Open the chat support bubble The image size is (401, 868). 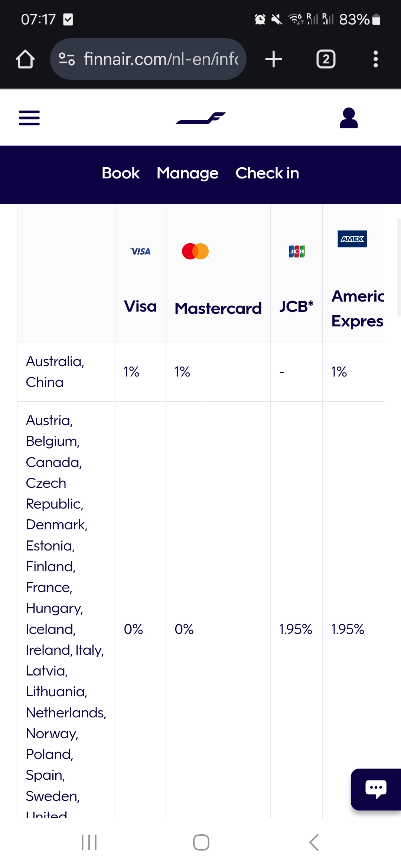[375, 789]
